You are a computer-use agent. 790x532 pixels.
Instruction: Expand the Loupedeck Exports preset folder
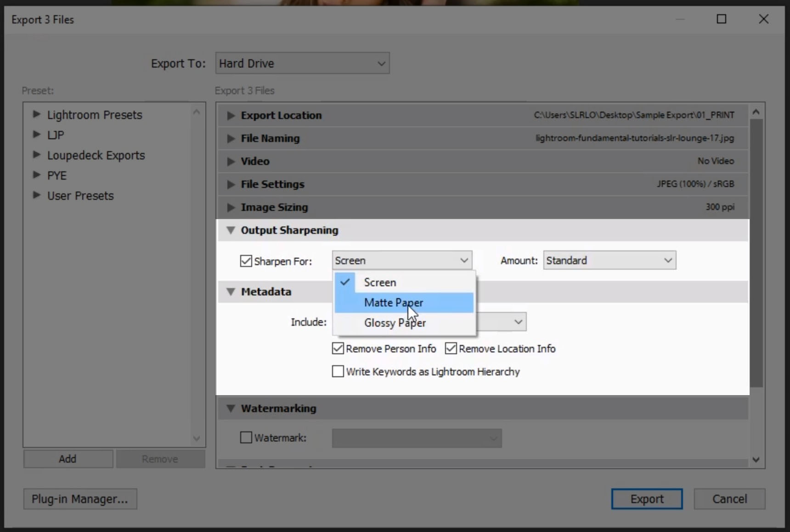pyautogui.click(x=36, y=155)
